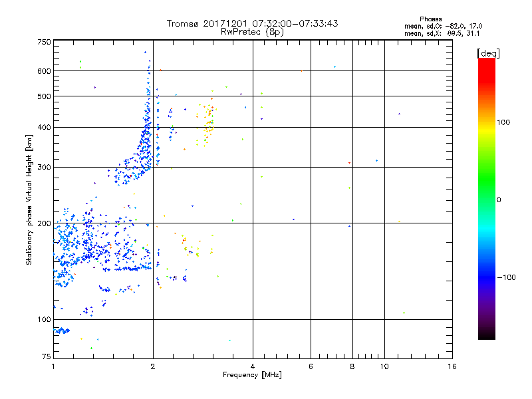Click the y-axis tick label '500'
Viewport: 532px width, 399px height.
click(44, 96)
